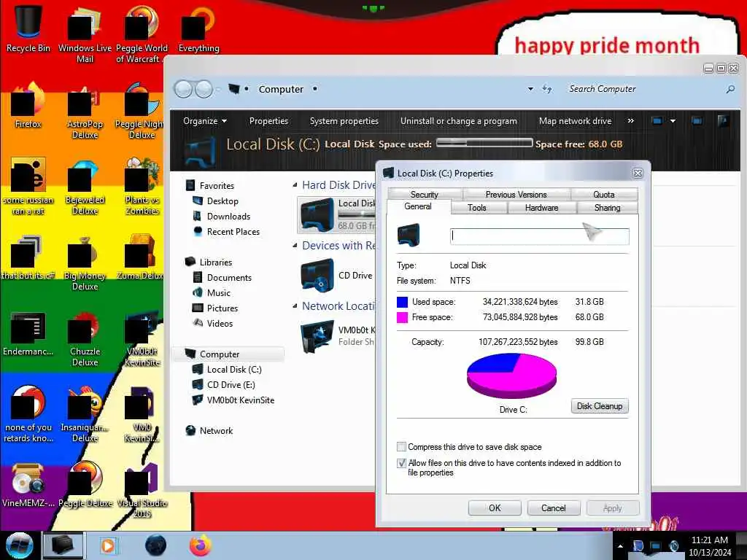This screenshot has height=560, width=747.
Task: Collapse the Devices with Removable Storage group
Action: tap(295, 245)
